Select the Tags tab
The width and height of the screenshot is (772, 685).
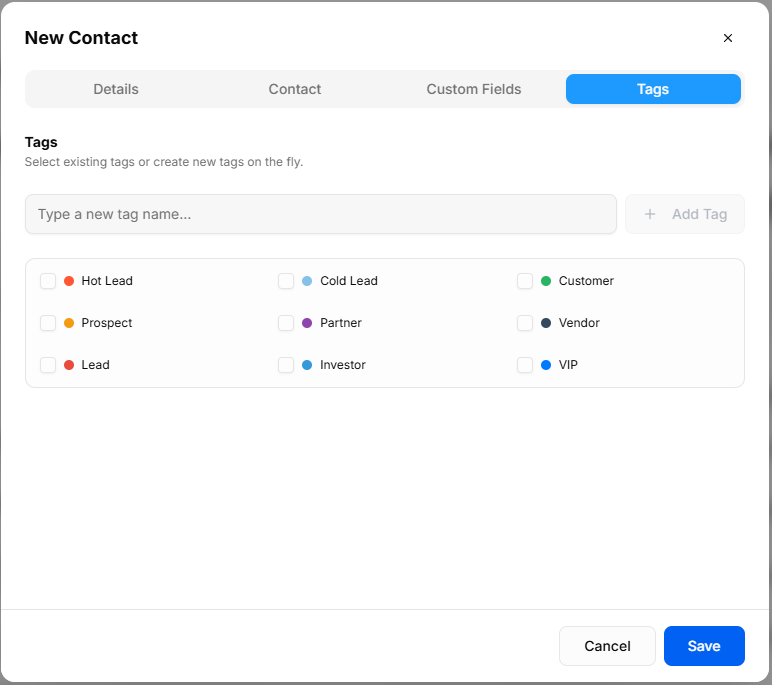(653, 89)
